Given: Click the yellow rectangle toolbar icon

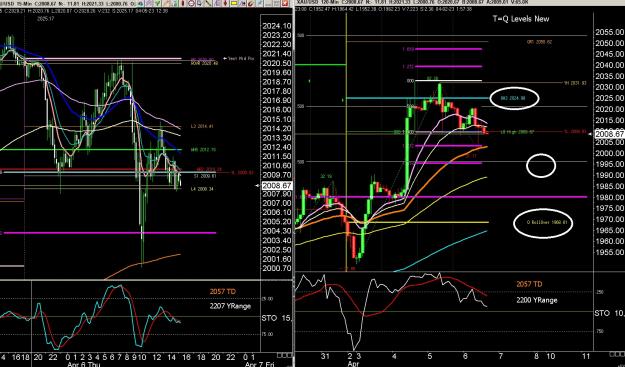Looking at the screenshot, I should (x=234, y=3).
